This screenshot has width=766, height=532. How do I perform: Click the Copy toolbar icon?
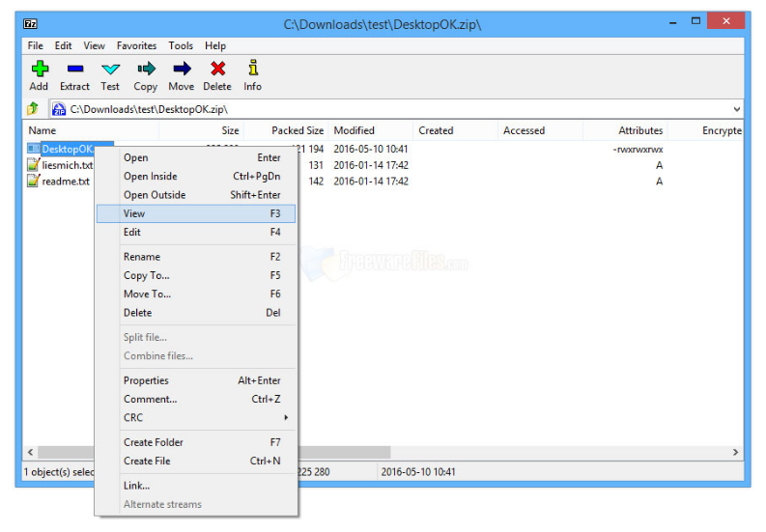146,69
